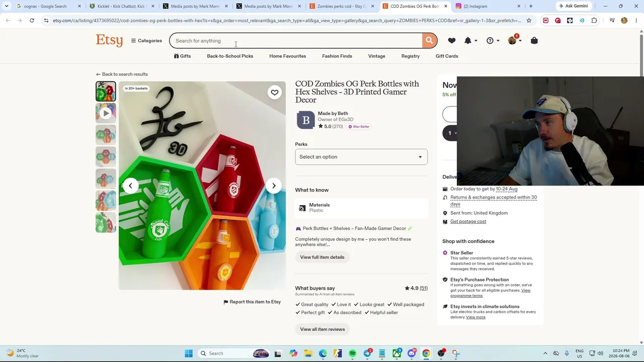The height and width of the screenshot is (362, 644).
Task: Open the Star Seller badge
Action: point(359,127)
